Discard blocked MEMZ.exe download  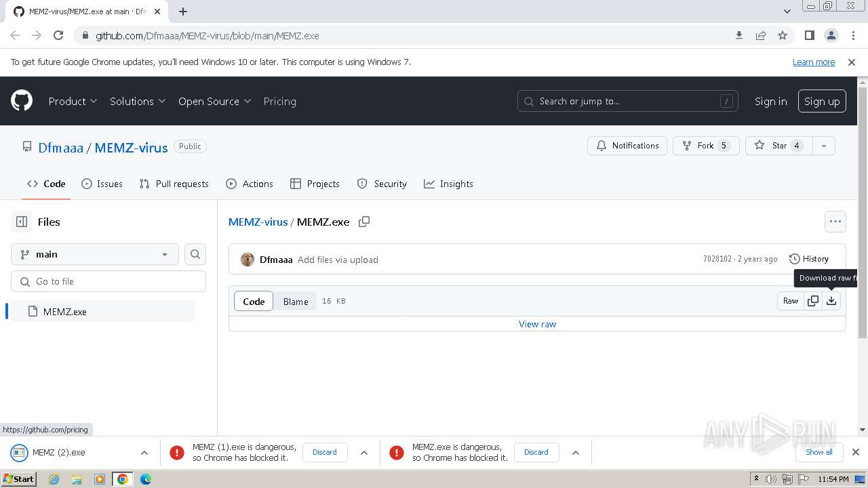point(536,452)
